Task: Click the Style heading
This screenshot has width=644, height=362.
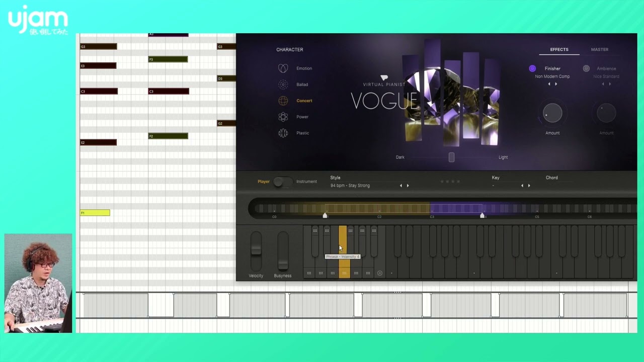Action: (336, 177)
